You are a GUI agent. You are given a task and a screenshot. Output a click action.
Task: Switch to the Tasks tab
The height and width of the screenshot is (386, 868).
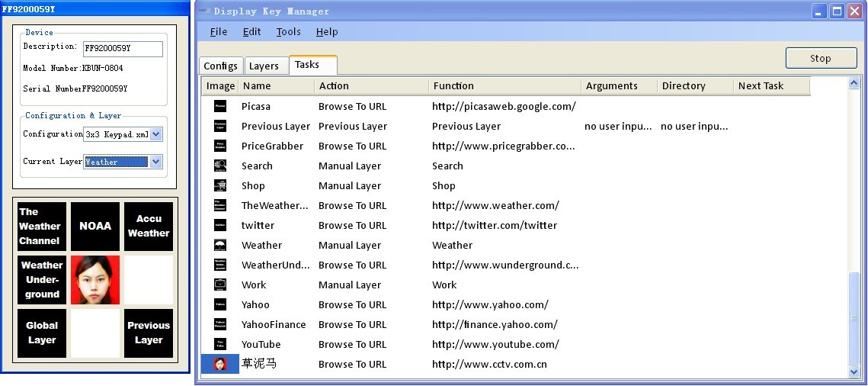pyautogui.click(x=312, y=65)
